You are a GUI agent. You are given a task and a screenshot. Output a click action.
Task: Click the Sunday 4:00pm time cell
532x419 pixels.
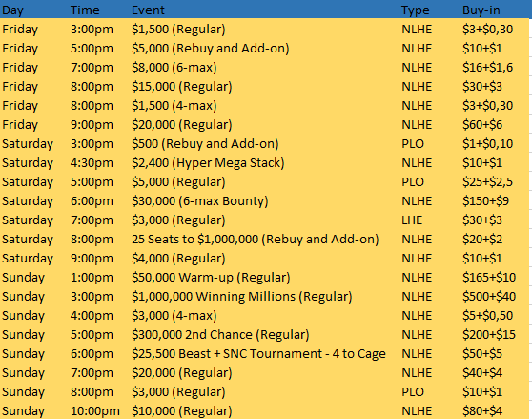(x=92, y=315)
